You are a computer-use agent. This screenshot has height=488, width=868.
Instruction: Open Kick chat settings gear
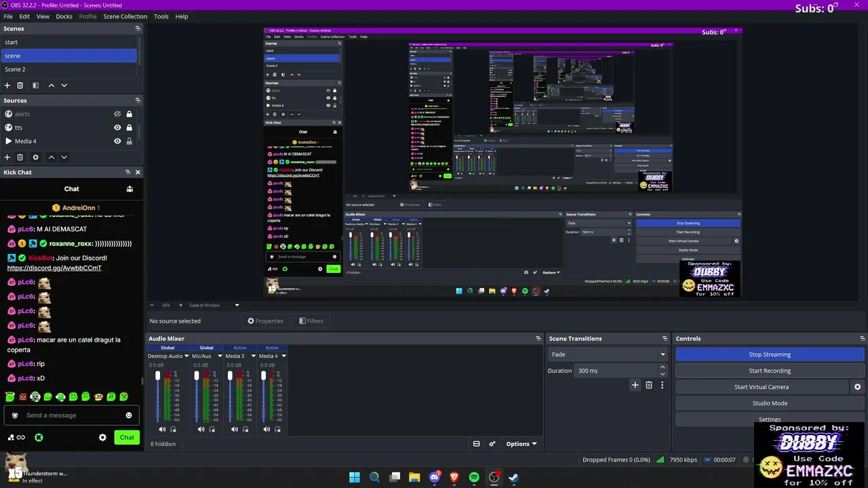(102, 437)
